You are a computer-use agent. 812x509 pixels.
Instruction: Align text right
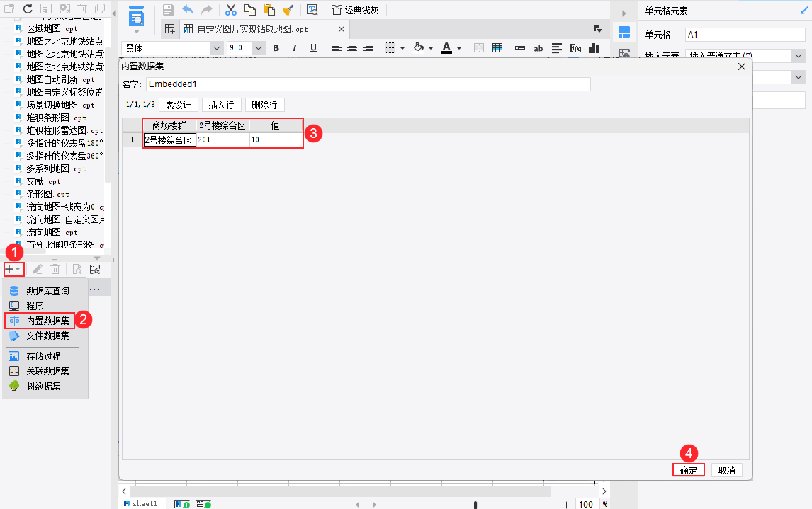[x=368, y=48]
